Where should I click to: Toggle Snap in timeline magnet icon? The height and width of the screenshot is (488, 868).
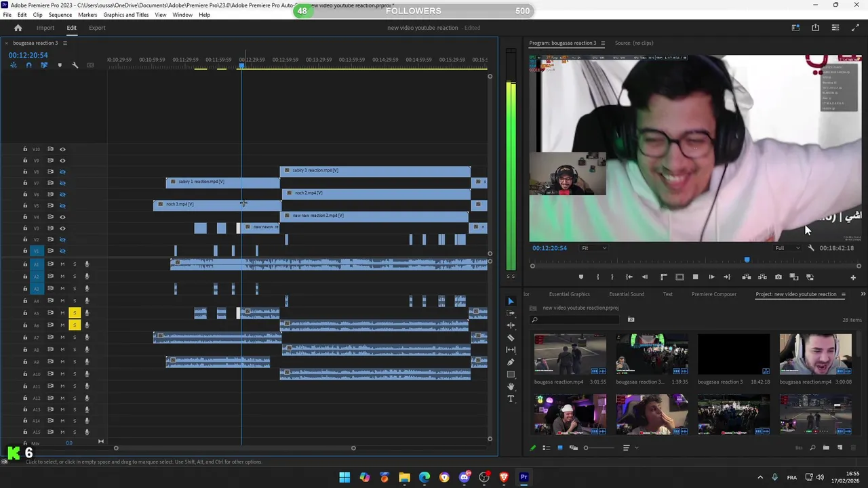(28, 65)
